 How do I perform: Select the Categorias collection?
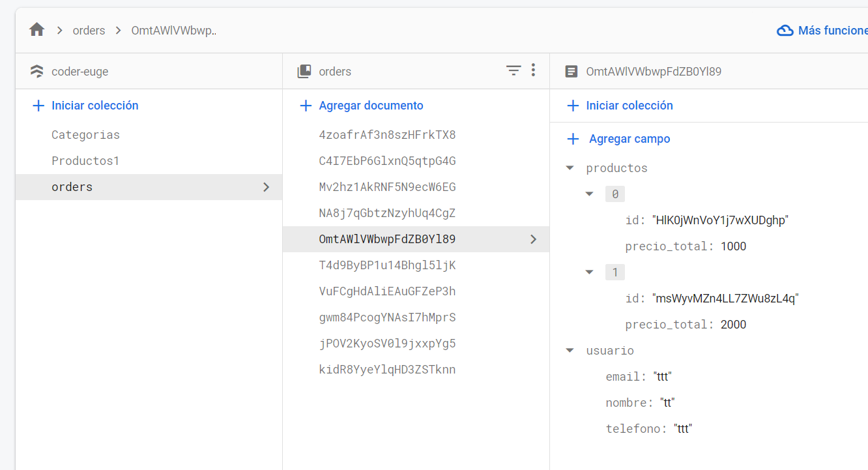pos(85,134)
